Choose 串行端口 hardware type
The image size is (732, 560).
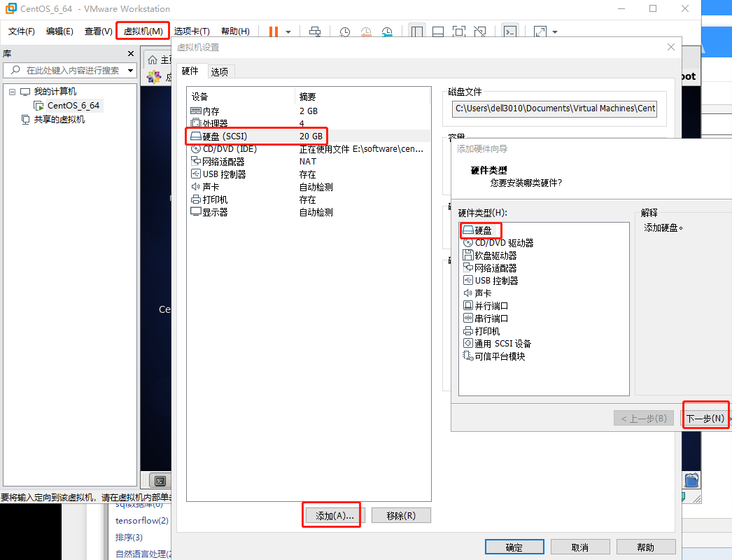pos(486,318)
